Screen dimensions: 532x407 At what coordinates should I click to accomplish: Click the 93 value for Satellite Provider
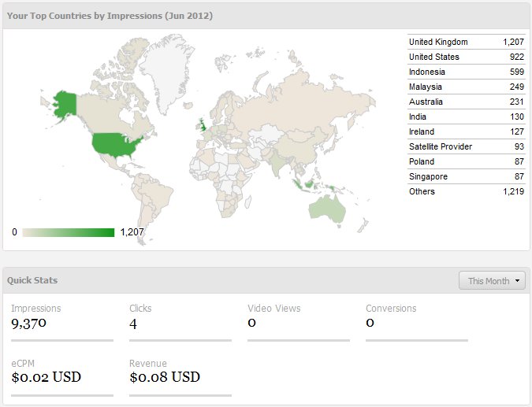519,146
